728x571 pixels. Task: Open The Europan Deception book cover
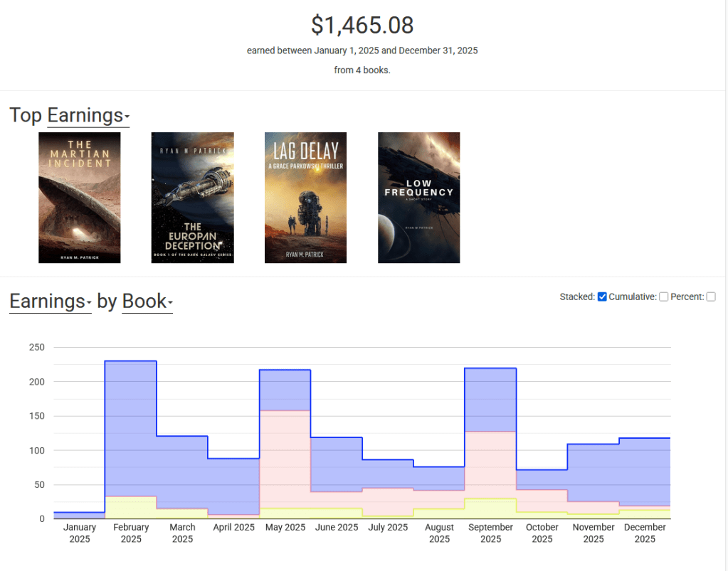pyautogui.click(x=192, y=198)
